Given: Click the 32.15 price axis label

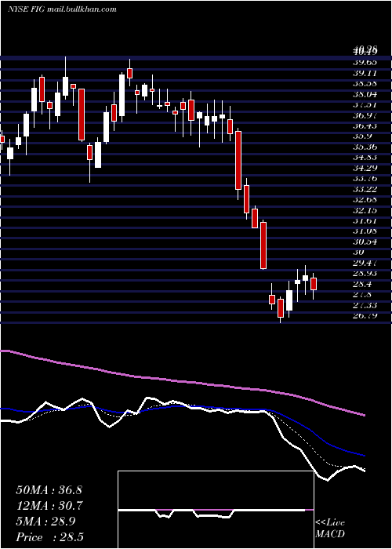Looking at the screenshot, I should coord(365,210).
